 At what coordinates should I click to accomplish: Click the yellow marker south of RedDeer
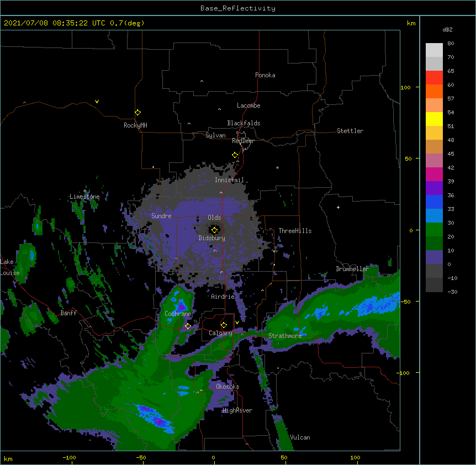pyautogui.click(x=235, y=155)
